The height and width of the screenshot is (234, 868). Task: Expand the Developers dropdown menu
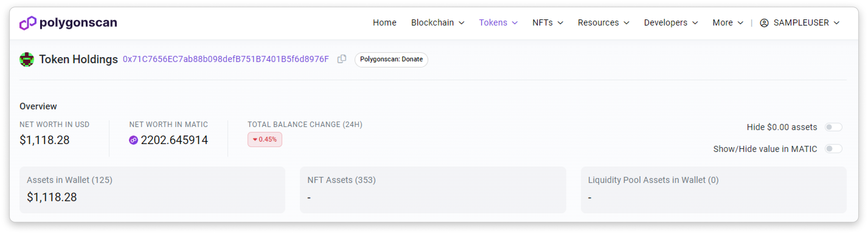coord(671,23)
